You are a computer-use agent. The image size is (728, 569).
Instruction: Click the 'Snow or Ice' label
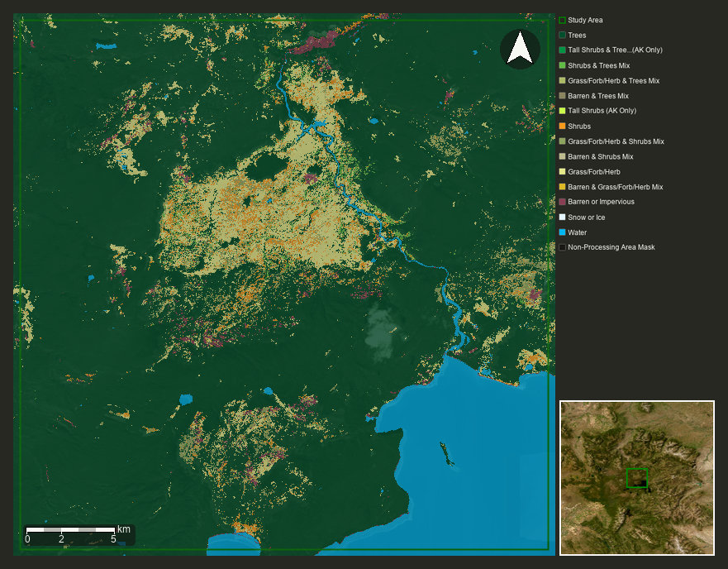(587, 218)
